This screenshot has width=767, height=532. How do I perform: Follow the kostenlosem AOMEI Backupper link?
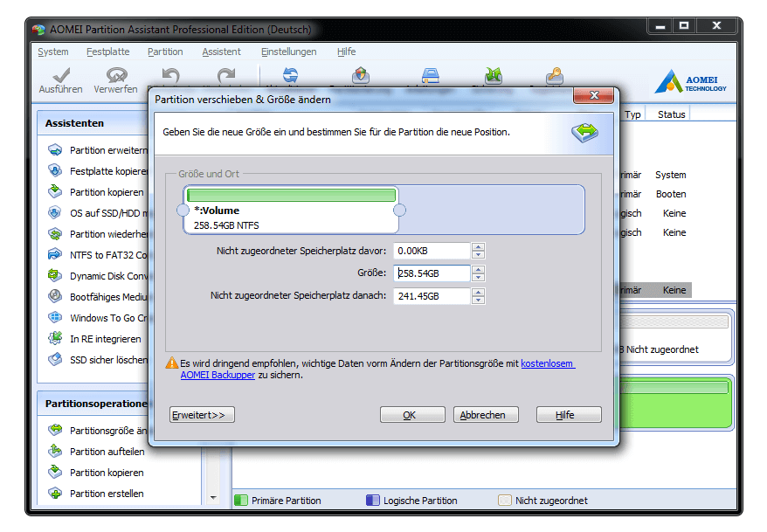(548, 363)
